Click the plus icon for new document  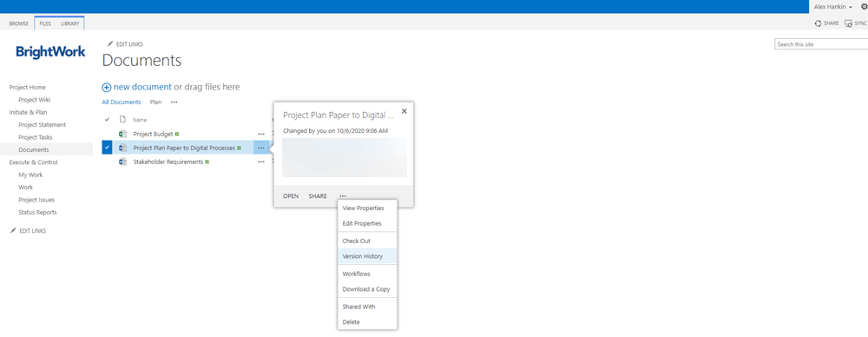click(x=106, y=87)
